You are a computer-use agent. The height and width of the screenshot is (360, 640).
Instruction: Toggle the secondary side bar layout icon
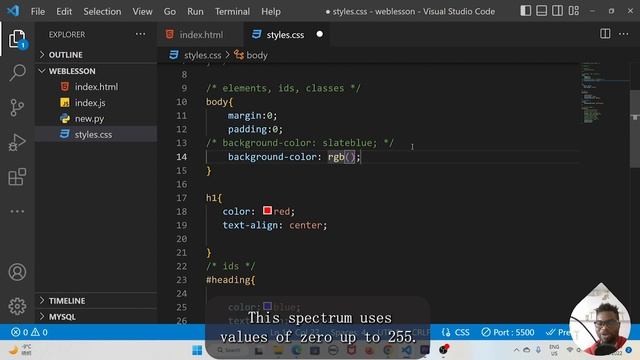(557, 11)
